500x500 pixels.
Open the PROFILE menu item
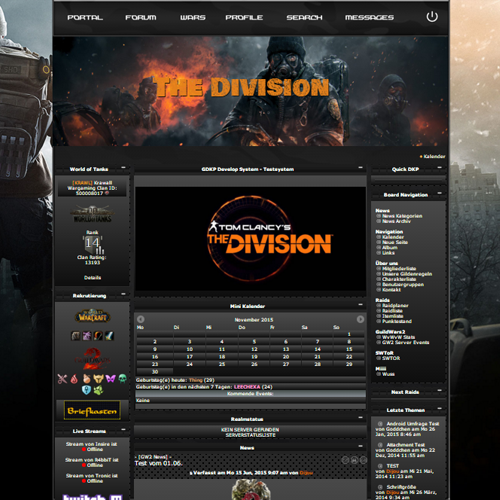point(244,17)
